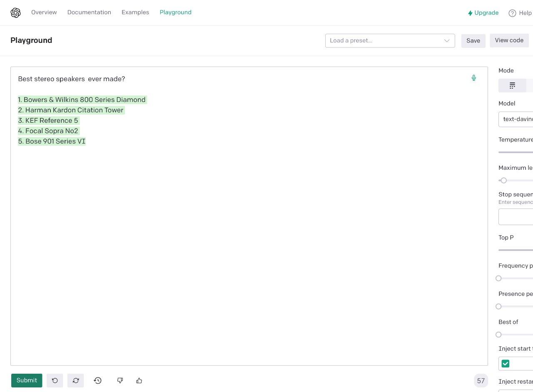Open the Load a preset dropdown
The image size is (533, 392).
coord(390,40)
